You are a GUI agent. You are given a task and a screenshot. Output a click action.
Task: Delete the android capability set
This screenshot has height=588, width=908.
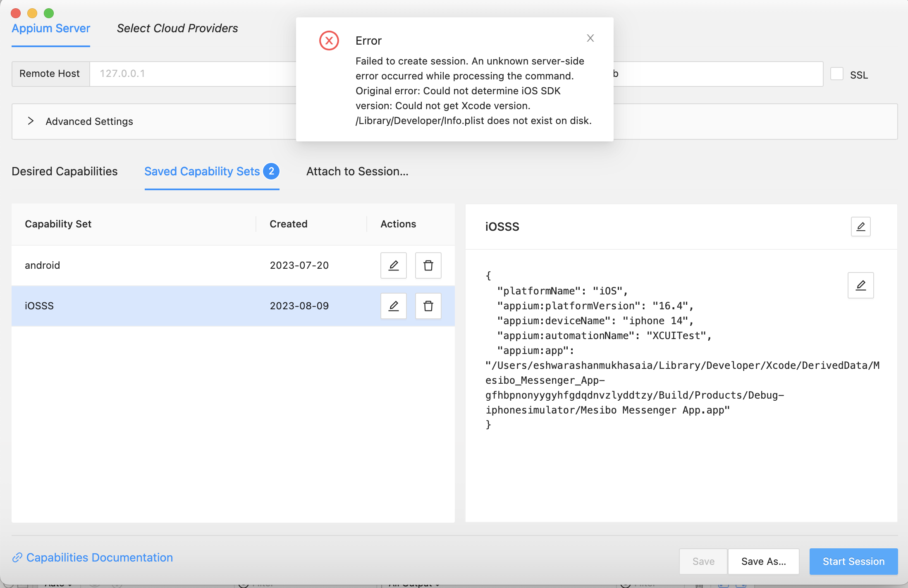click(428, 265)
